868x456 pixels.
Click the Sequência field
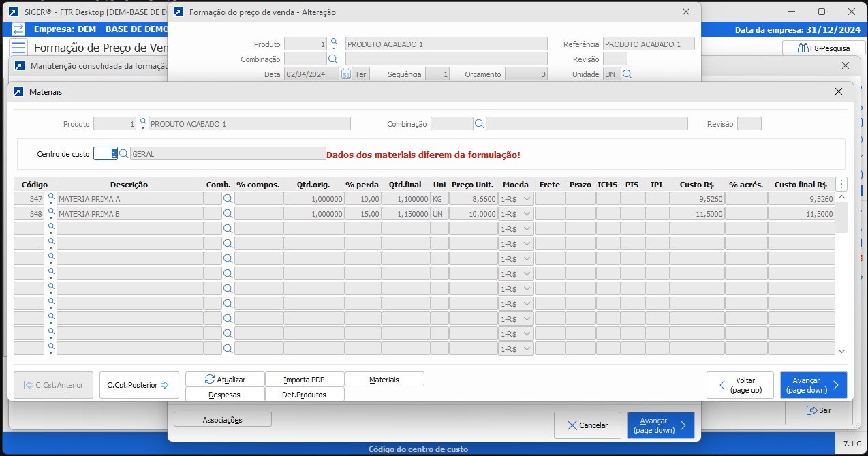437,74
